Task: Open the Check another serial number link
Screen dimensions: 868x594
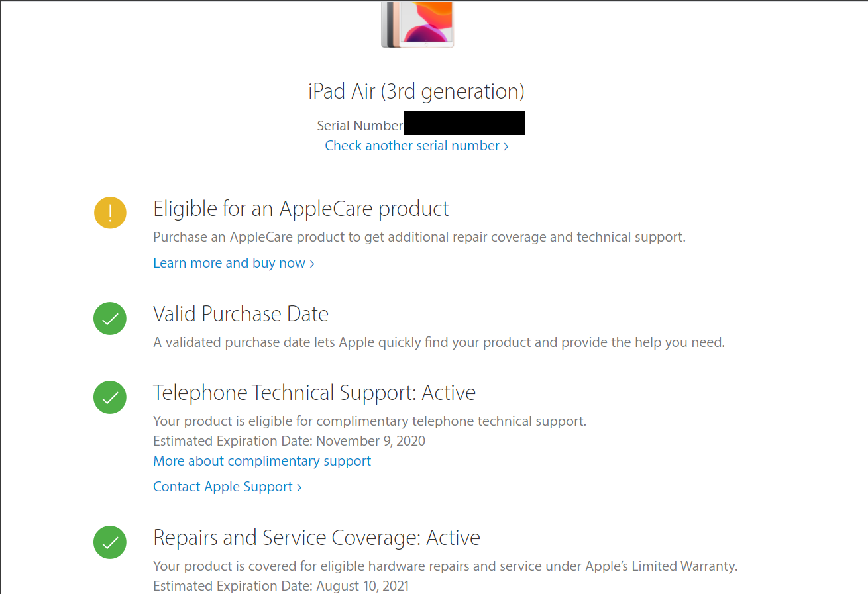Action: point(417,146)
